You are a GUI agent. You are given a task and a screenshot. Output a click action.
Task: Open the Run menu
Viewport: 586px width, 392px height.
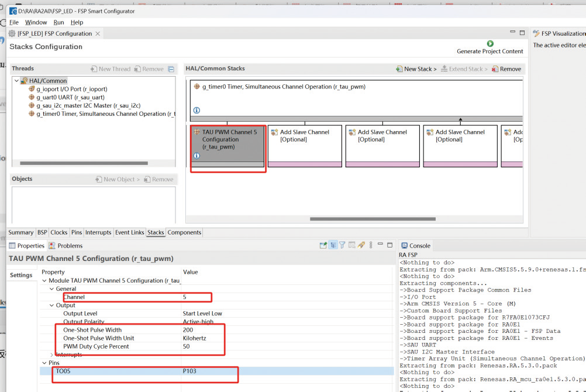[x=58, y=22]
